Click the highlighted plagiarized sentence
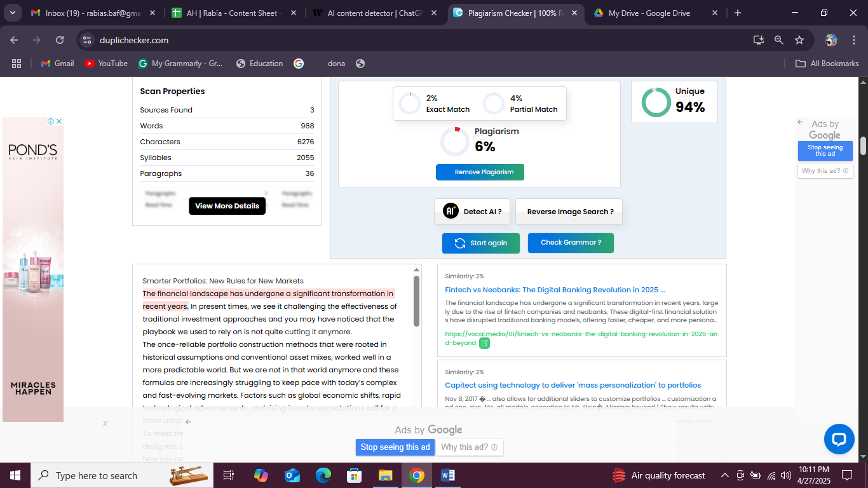The image size is (868, 488). 268,300
